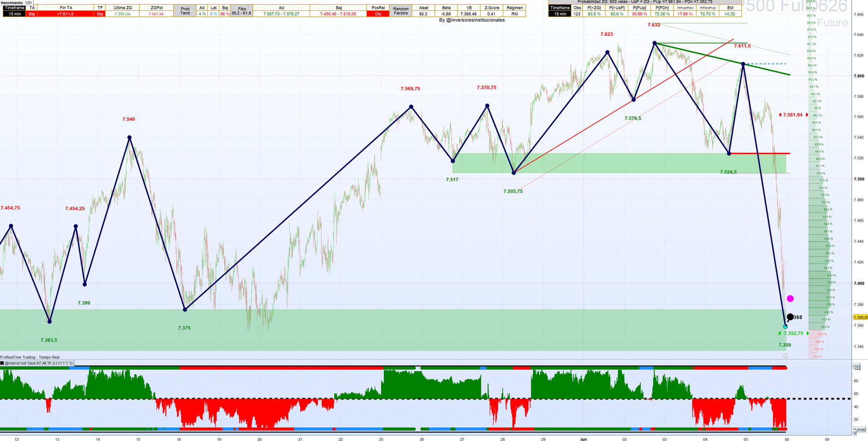Image resolution: width=868 pixels, height=441 pixels.
Task: Click the 7.570,75 peak price label
Action: [486, 88]
